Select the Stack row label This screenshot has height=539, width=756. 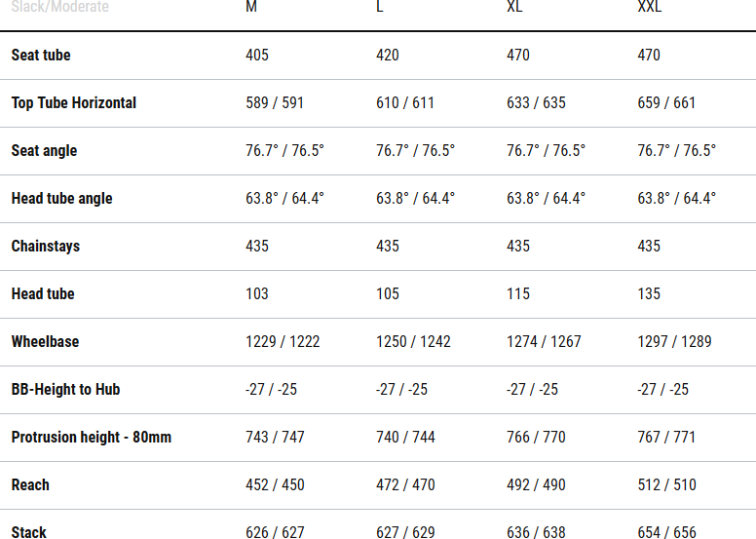29,532
